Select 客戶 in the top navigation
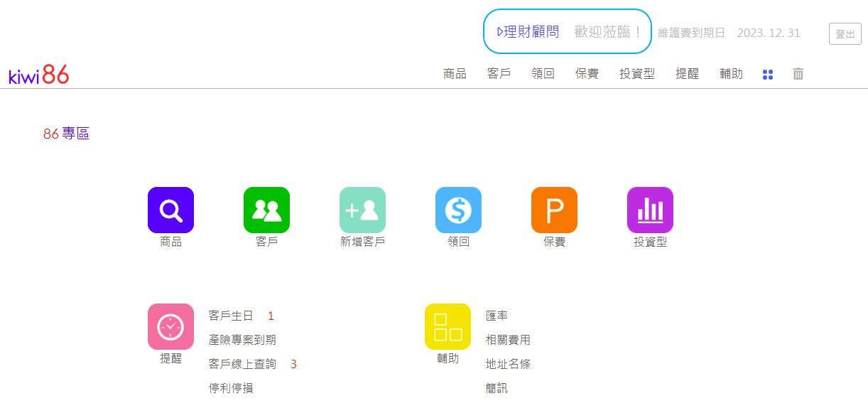The image size is (868, 418). pyautogui.click(x=499, y=74)
